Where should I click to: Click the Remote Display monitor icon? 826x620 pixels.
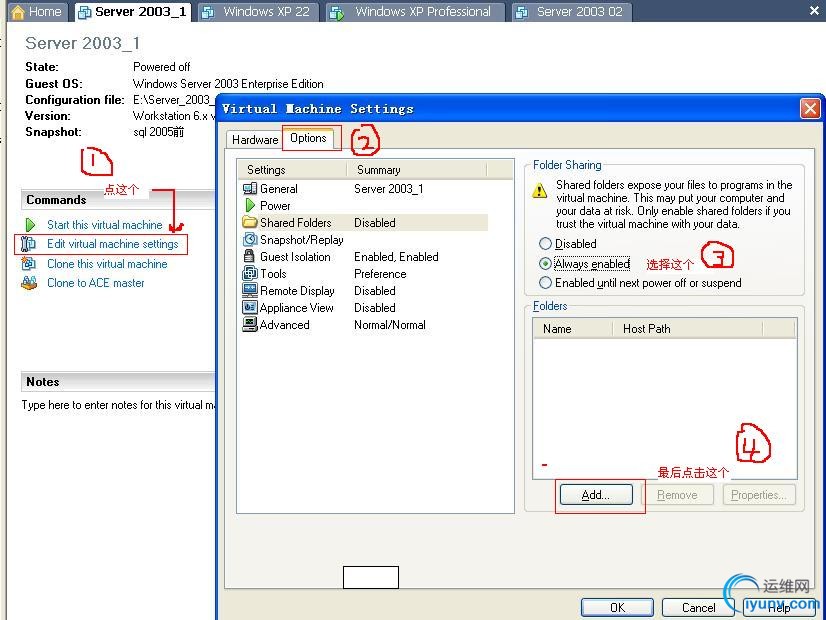250,290
